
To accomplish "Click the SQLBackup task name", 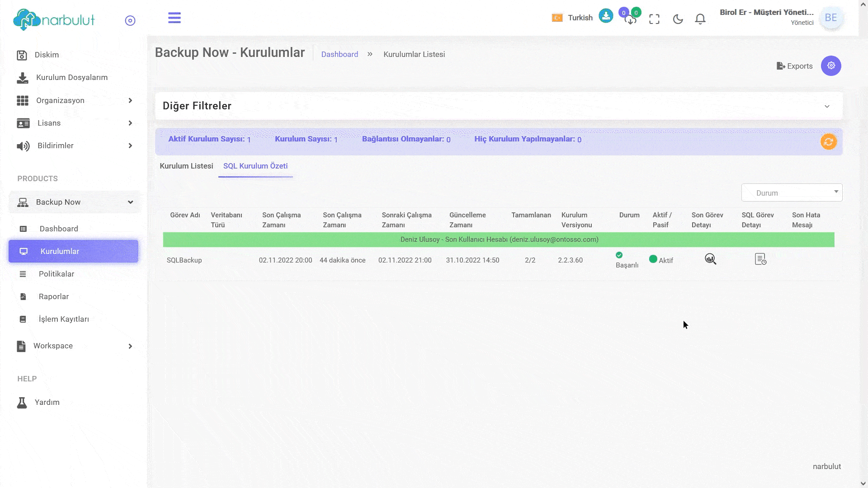I will (x=184, y=260).
